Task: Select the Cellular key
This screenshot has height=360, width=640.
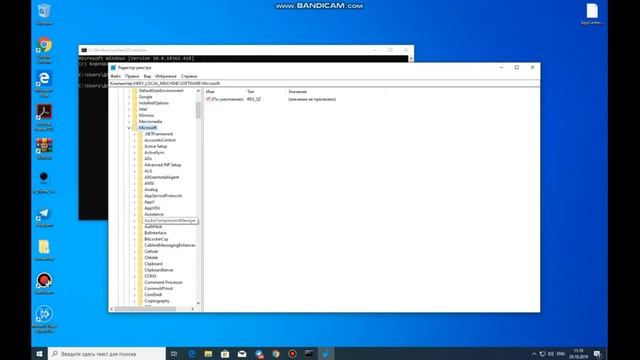Action: 151,251
